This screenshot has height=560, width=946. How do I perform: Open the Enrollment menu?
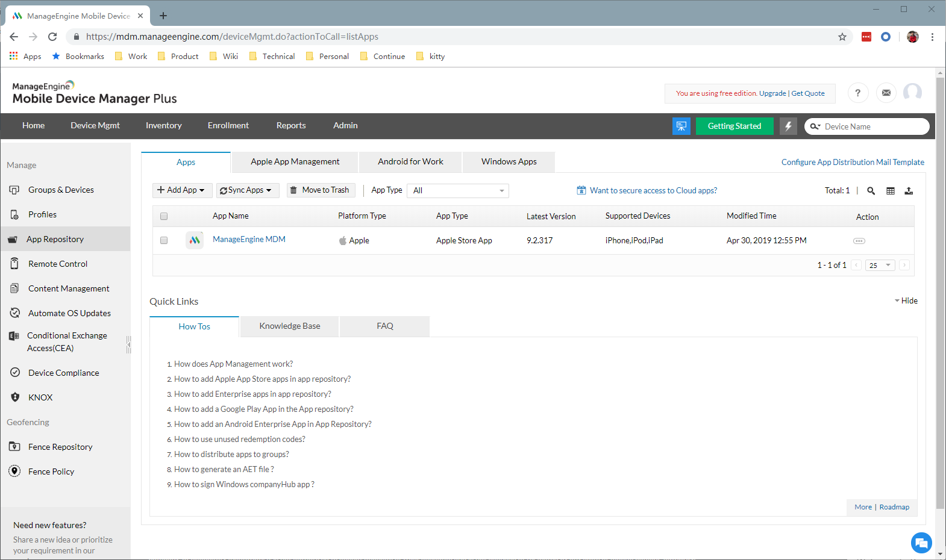[228, 125]
